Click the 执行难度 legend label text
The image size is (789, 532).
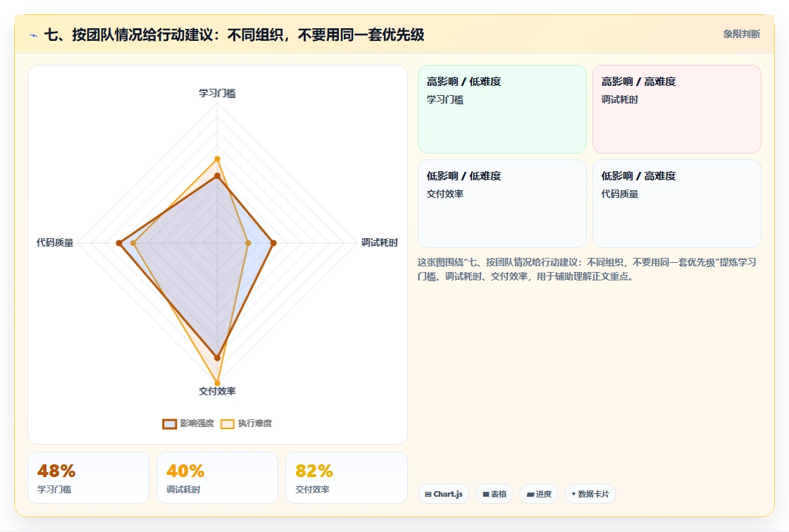[255, 423]
